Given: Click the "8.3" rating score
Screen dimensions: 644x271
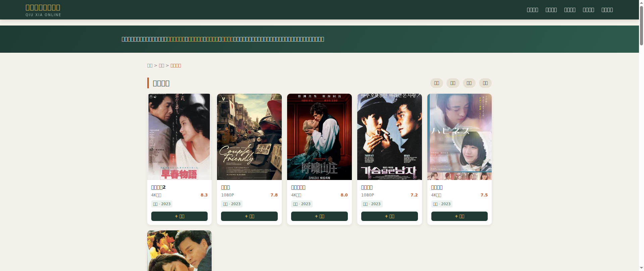Looking at the screenshot, I should 204,195.
